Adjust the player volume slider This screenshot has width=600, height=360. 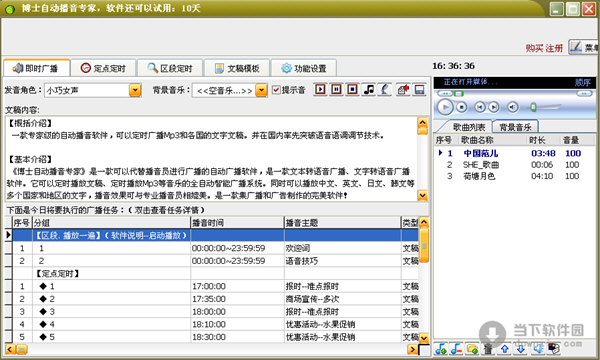(x=533, y=107)
